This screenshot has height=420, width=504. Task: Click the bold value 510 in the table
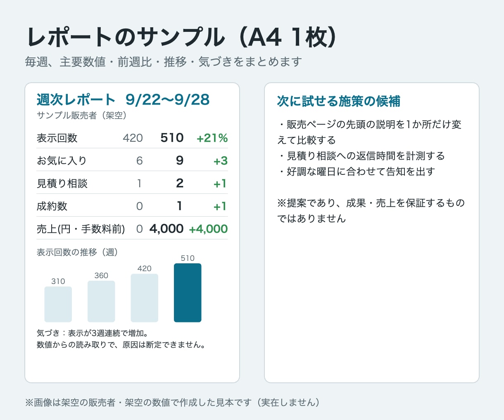(x=172, y=138)
